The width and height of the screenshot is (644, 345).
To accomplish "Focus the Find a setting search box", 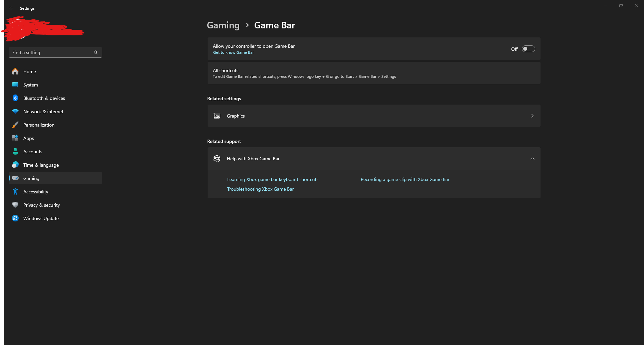I will (x=55, y=52).
